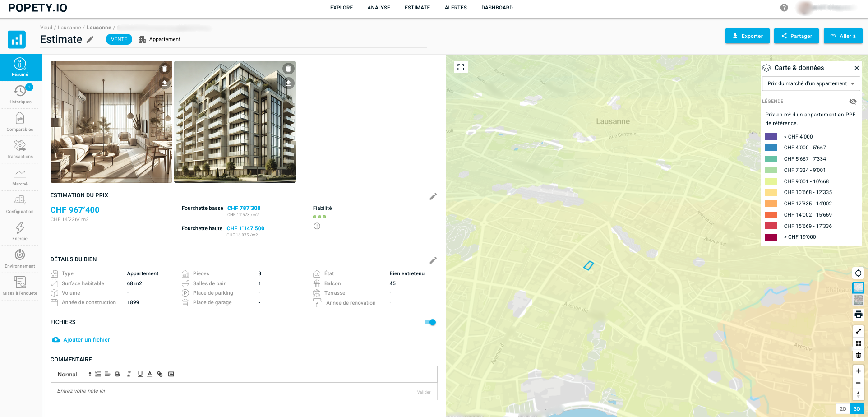Go to the Energie sidebar section
Viewport: 868px width, 417px height.
[20, 231]
